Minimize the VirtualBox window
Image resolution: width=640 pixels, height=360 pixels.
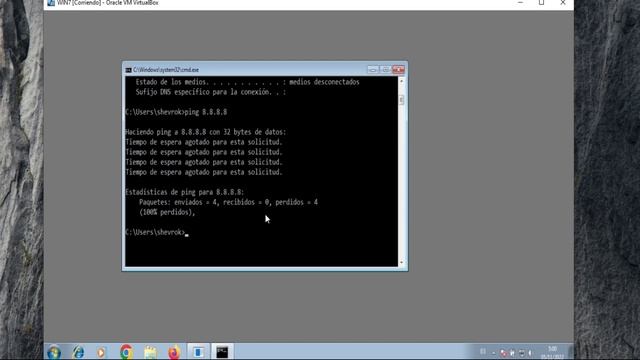(520, 2)
